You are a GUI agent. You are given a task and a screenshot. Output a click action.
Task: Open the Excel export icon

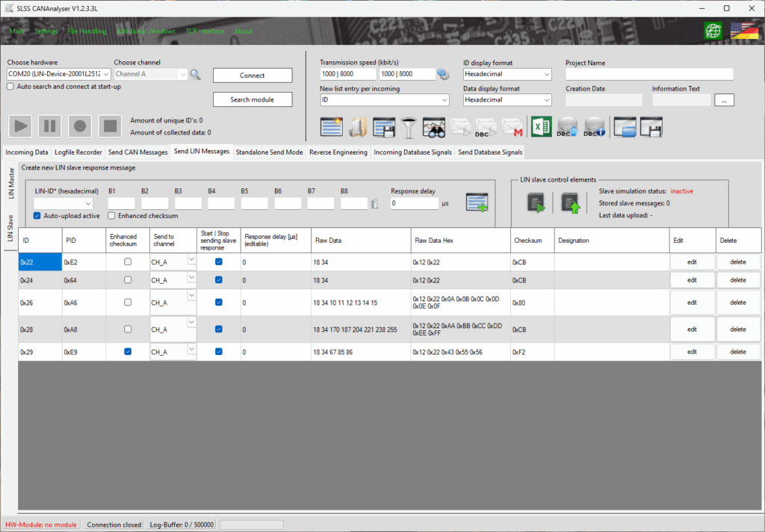(542, 128)
